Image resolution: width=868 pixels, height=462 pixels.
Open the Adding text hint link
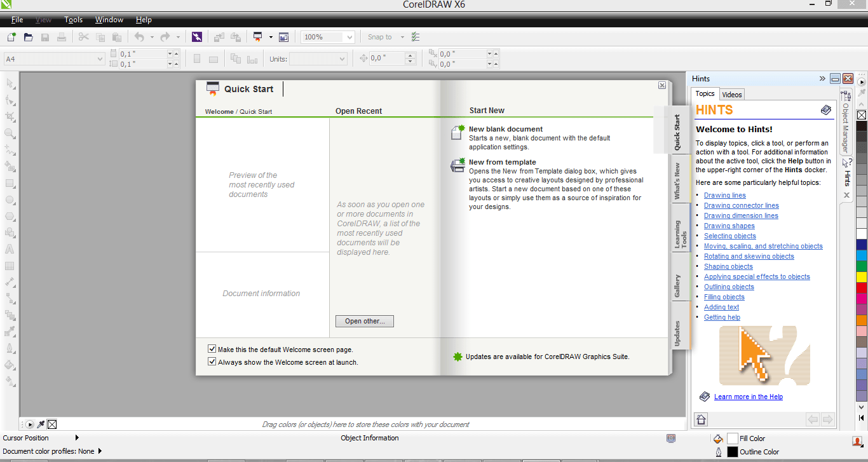click(722, 307)
